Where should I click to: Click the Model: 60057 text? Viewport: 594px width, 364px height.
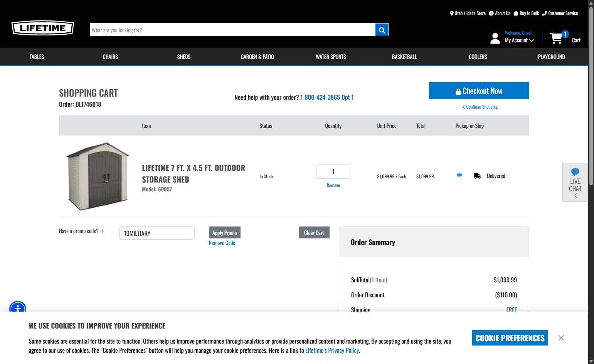pyautogui.click(x=157, y=190)
